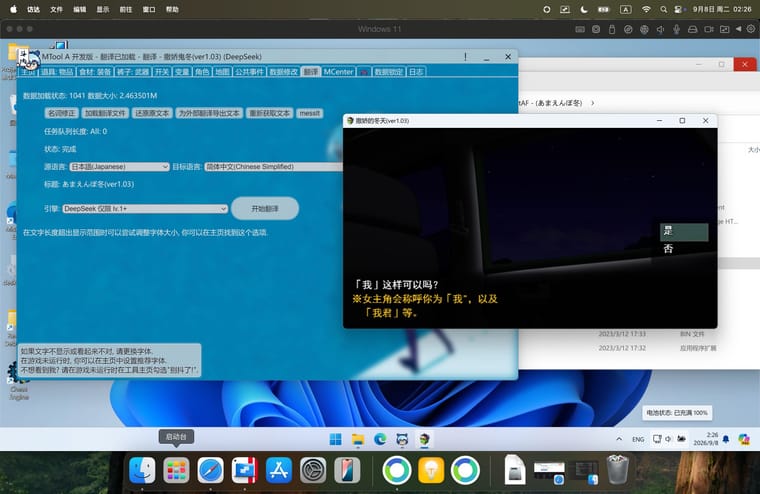Open System Settings from the dock
The image size is (760, 494).
(x=313, y=470)
